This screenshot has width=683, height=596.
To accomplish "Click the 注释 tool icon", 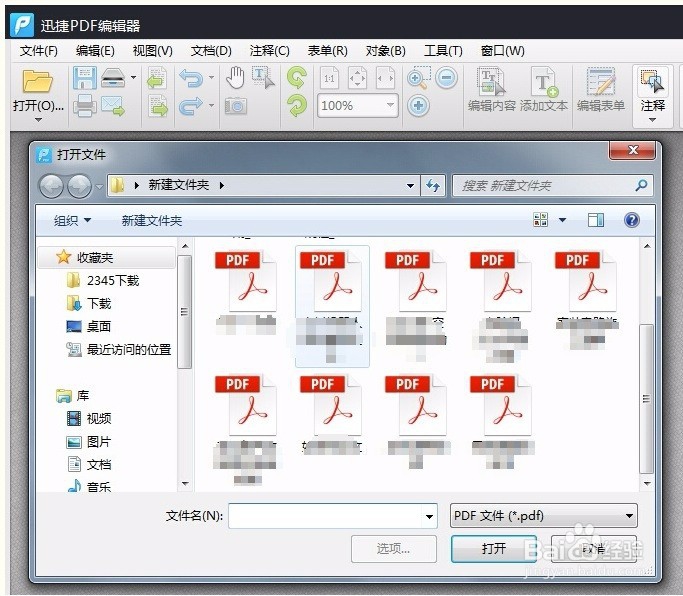I will 652,82.
